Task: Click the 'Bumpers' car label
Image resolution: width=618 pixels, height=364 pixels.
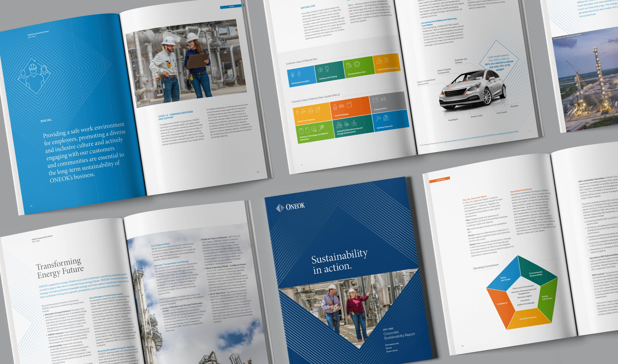Action: click(514, 106)
